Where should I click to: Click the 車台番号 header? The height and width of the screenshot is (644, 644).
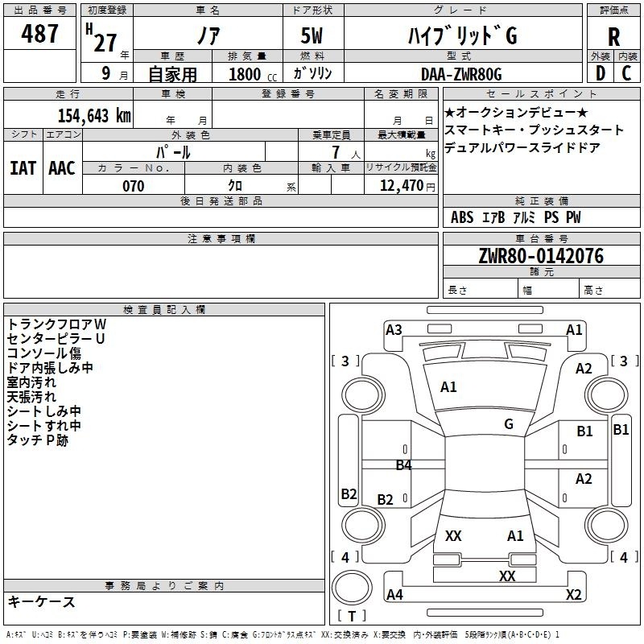pyautogui.click(x=541, y=238)
